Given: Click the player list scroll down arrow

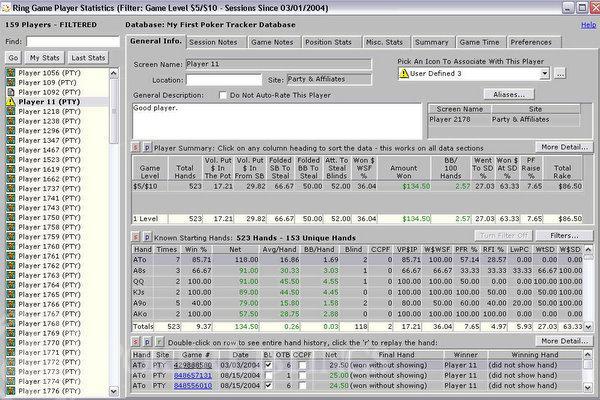Looking at the screenshot, I should 114,391.
